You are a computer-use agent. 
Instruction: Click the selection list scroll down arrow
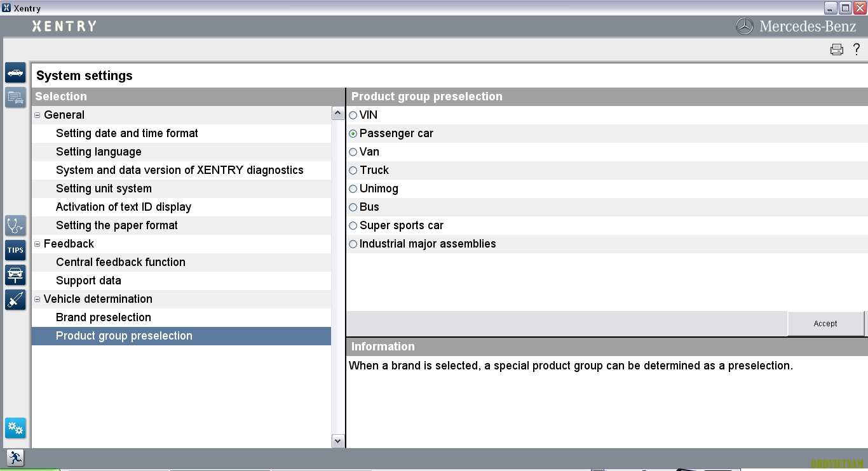click(x=338, y=441)
